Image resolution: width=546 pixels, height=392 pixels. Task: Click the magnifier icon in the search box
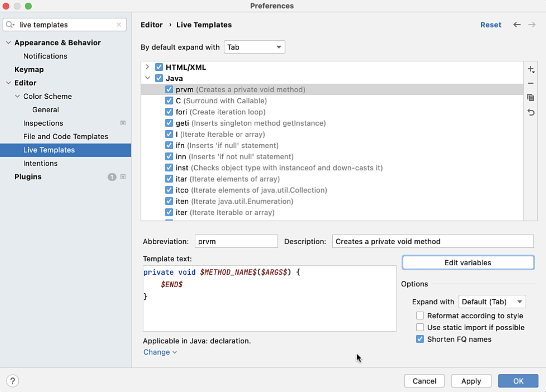click(10, 24)
